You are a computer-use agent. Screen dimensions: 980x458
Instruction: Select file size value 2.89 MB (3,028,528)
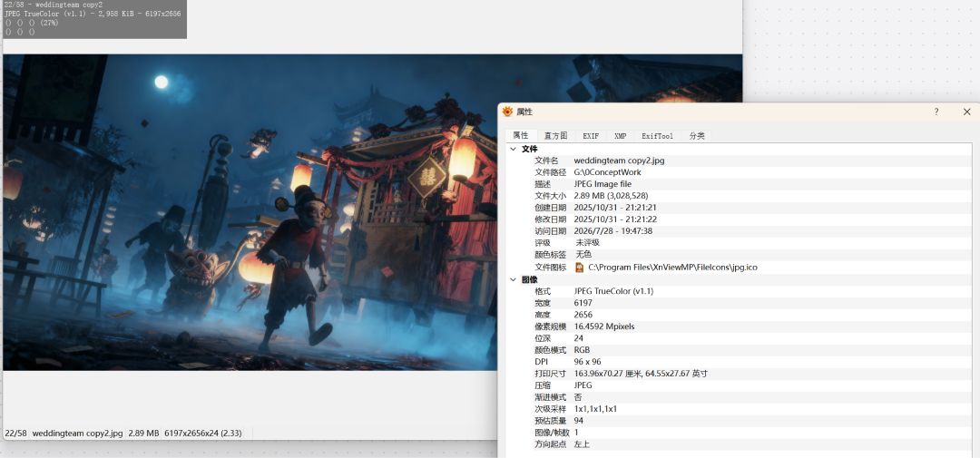point(611,196)
